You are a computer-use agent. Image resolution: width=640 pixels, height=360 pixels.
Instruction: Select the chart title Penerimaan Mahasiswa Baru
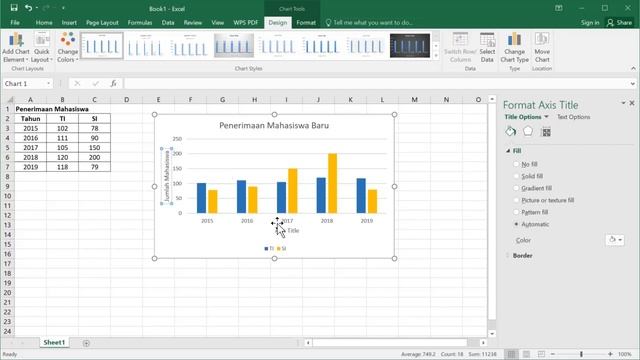coord(274,125)
